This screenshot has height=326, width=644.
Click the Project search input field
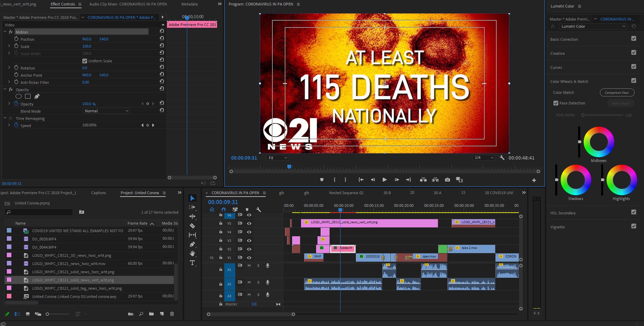coord(39,212)
